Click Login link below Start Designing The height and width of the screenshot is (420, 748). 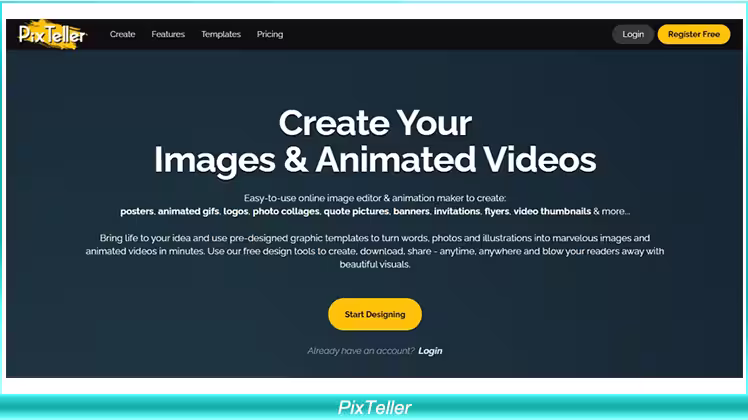(430, 351)
